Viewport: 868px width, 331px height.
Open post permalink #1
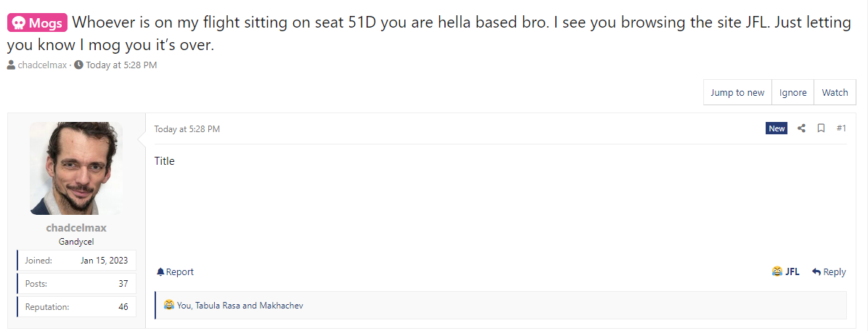[841, 128]
